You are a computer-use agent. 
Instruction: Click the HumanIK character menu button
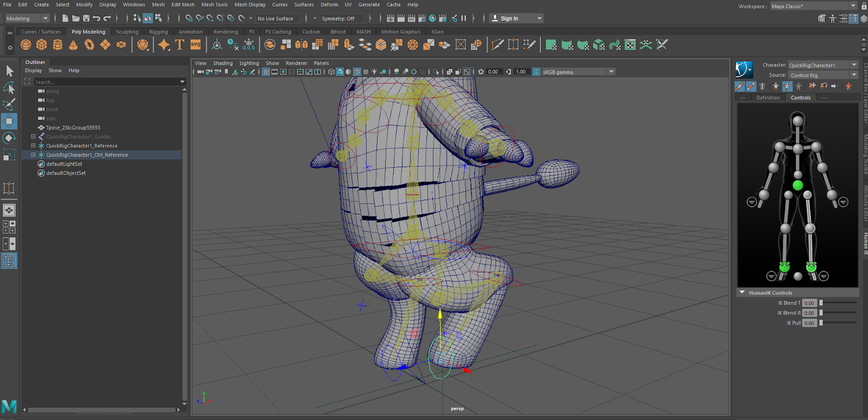point(744,69)
